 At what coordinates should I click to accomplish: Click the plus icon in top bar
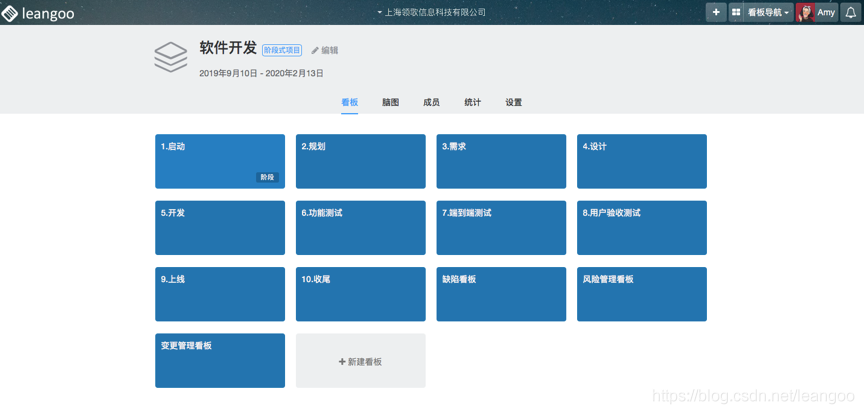coord(716,13)
